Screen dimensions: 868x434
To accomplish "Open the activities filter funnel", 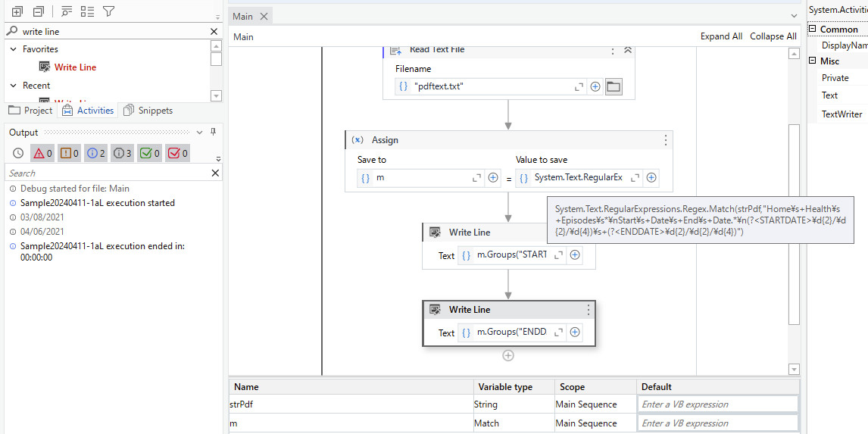I will [x=108, y=11].
